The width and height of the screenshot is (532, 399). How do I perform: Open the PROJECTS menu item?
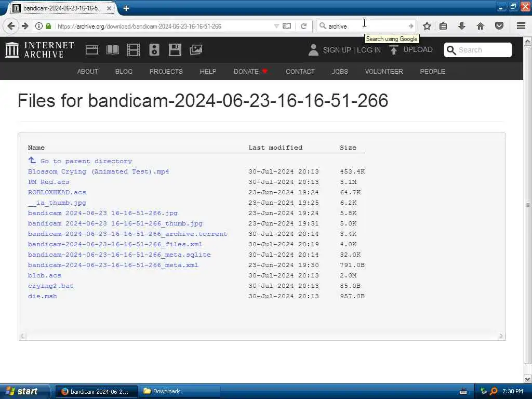[166, 72]
